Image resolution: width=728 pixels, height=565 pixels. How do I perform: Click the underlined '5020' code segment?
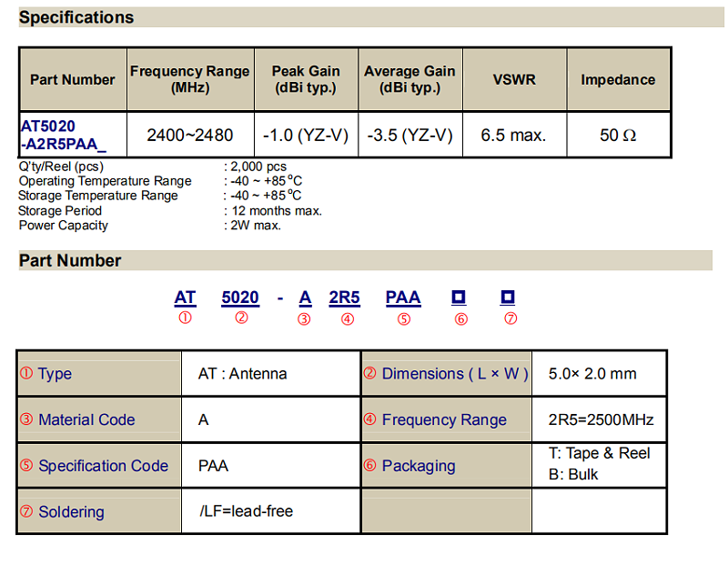tap(240, 298)
